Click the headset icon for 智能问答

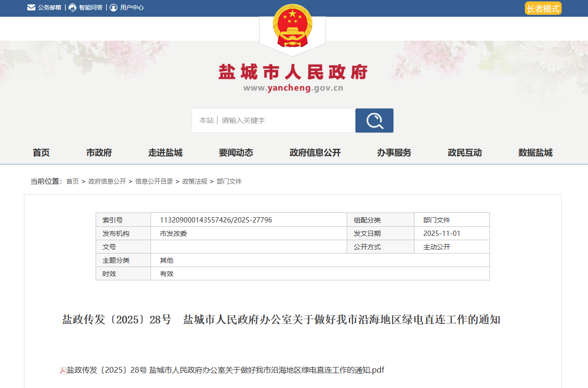coord(72,8)
